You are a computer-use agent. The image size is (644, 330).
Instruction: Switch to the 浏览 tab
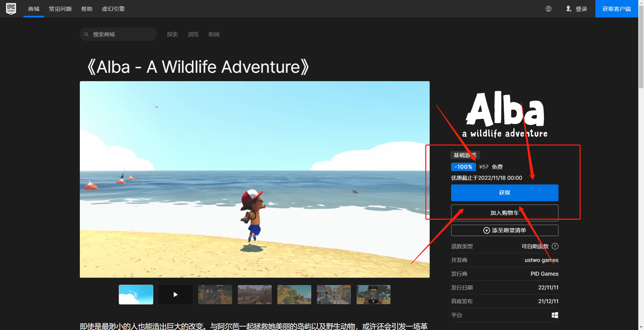click(x=193, y=34)
